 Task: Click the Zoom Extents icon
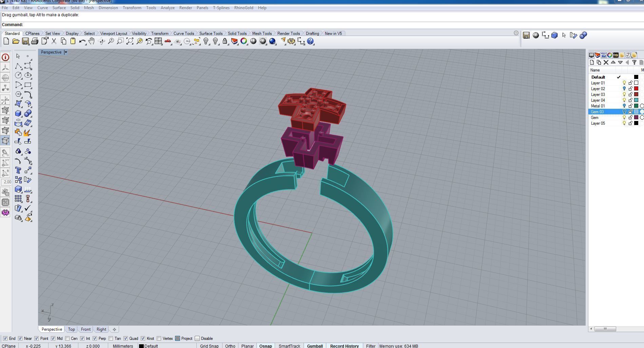click(x=130, y=41)
